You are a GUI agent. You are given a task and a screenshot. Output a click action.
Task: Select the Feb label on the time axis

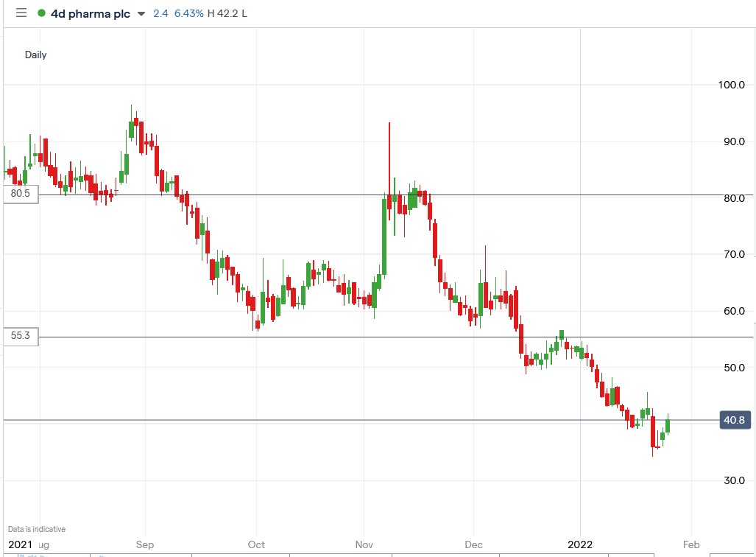pyautogui.click(x=690, y=545)
